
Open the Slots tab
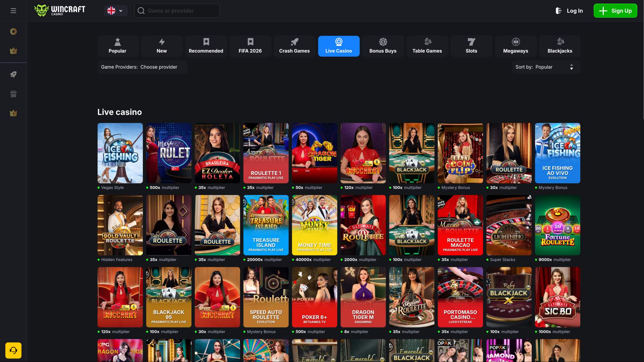pyautogui.click(x=472, y=46)
